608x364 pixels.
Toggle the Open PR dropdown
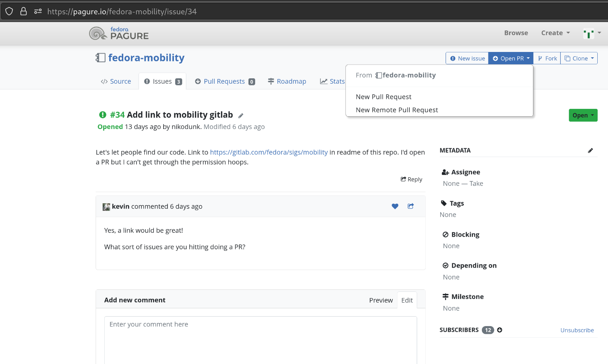click(x=511, y=58)
